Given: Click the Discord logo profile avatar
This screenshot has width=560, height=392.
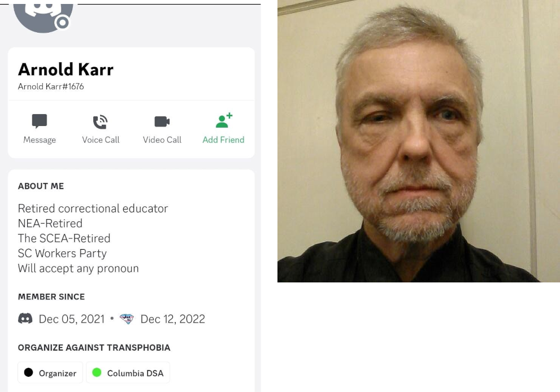Looking at the screenshot, I should [43, 16].
